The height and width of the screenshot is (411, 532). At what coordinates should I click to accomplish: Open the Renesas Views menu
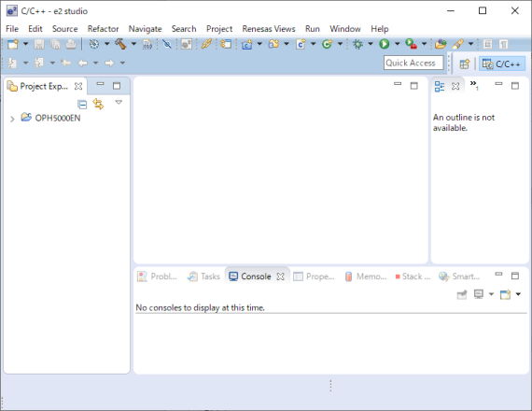269,29
